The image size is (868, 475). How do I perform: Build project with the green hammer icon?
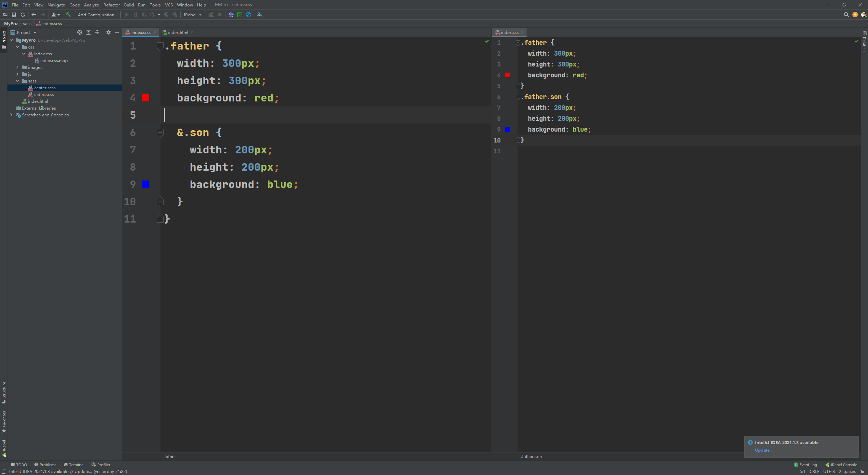pos(68,15)
